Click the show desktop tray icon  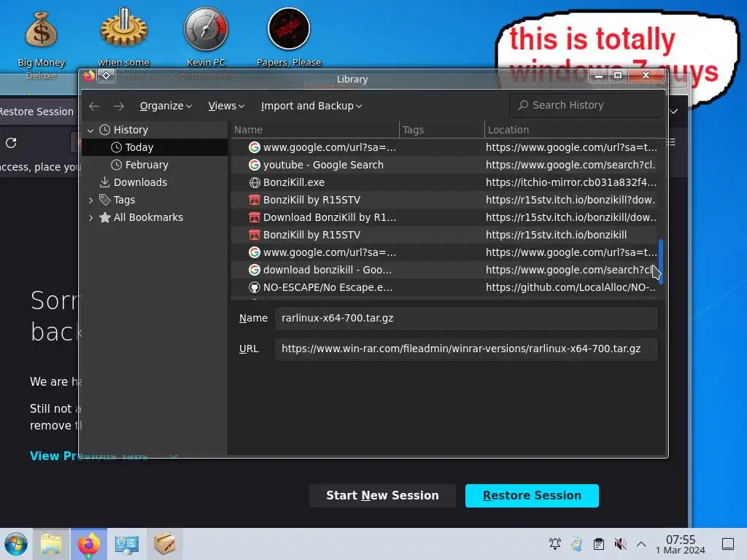(728, 544)
